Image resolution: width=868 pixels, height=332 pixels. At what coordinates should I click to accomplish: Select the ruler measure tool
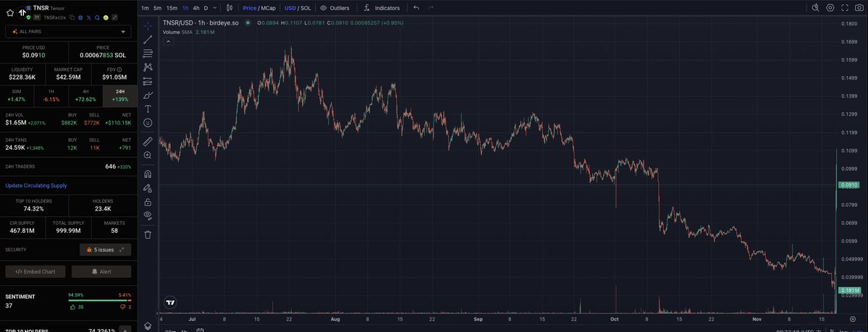148,142
